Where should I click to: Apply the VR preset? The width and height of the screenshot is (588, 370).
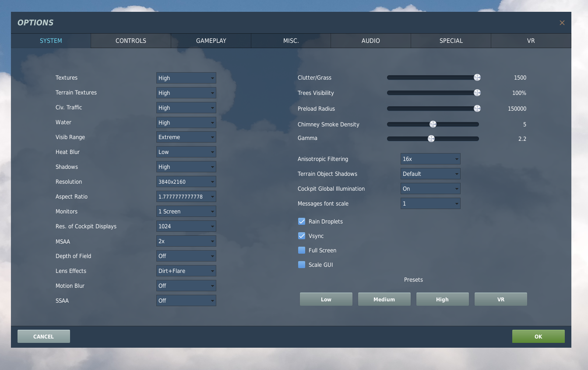pyautogui.click(x=501, y=299)
